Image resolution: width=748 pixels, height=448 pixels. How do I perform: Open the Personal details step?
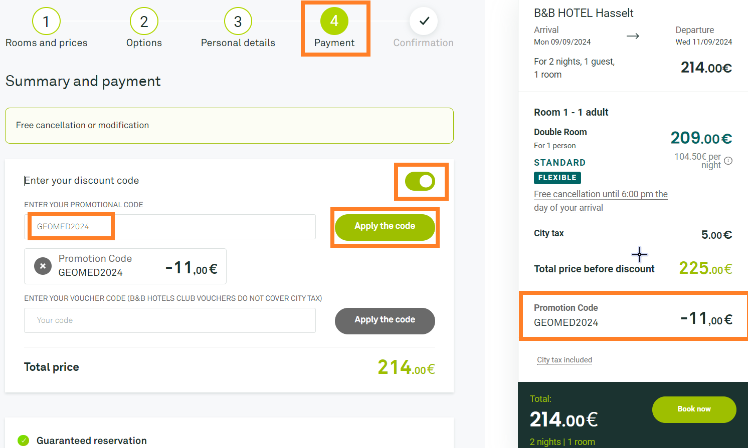(x=236, y=43)
